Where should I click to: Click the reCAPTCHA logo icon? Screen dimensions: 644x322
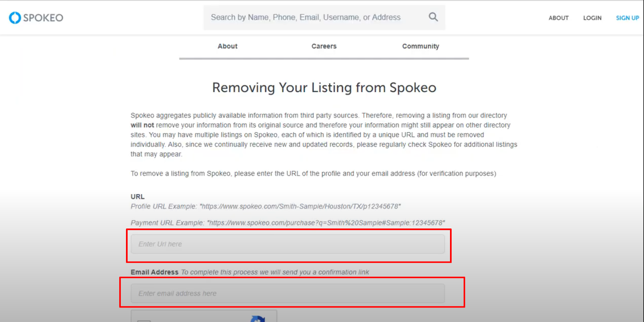258,319
